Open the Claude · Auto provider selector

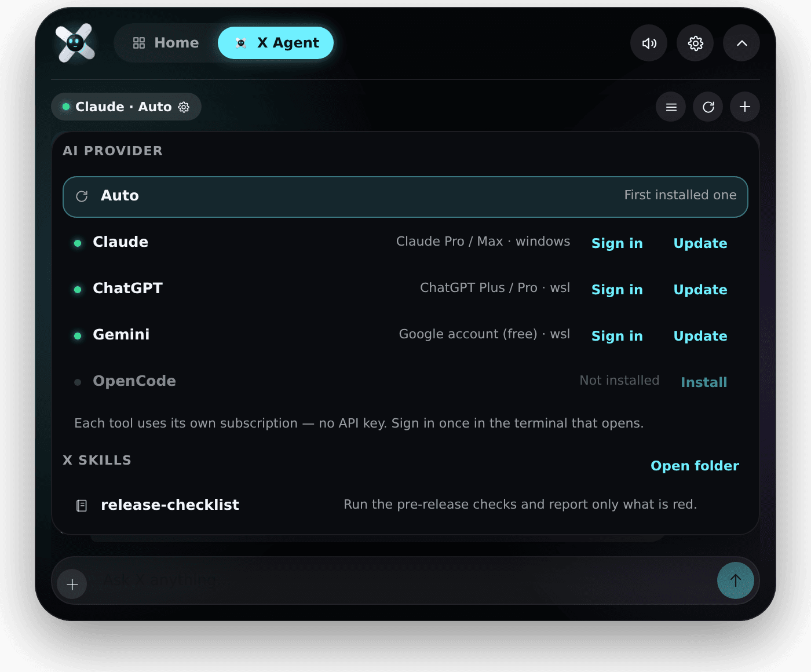click(126, 107)
